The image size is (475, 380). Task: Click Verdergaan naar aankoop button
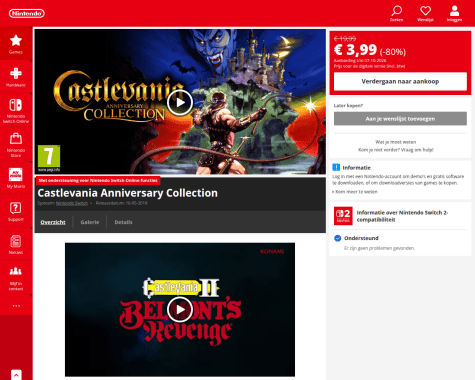tap(400, 81)
